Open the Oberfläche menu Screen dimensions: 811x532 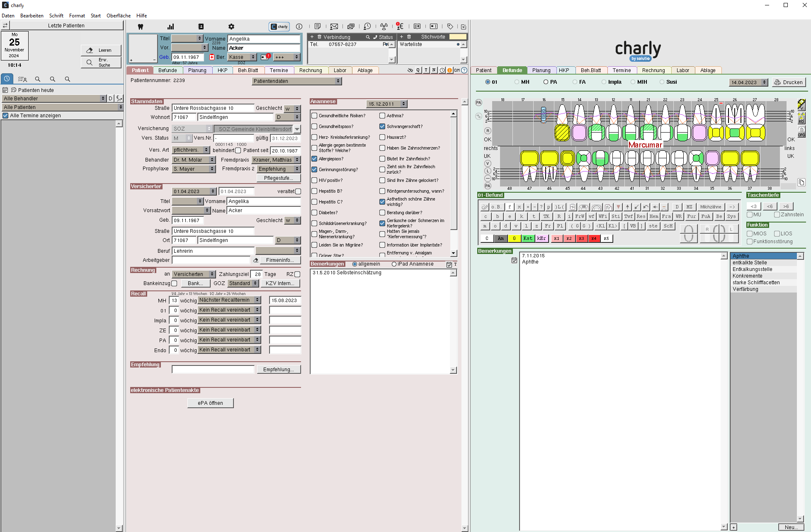click(119, 16)
